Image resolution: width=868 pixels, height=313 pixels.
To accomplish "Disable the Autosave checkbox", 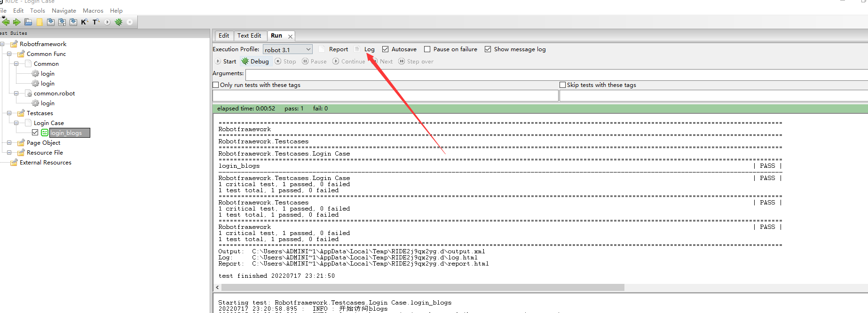I will coord(386,49).
